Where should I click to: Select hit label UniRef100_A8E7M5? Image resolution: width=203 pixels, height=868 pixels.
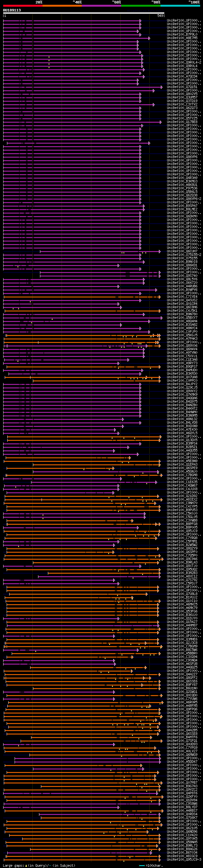(x=182, y=38)
